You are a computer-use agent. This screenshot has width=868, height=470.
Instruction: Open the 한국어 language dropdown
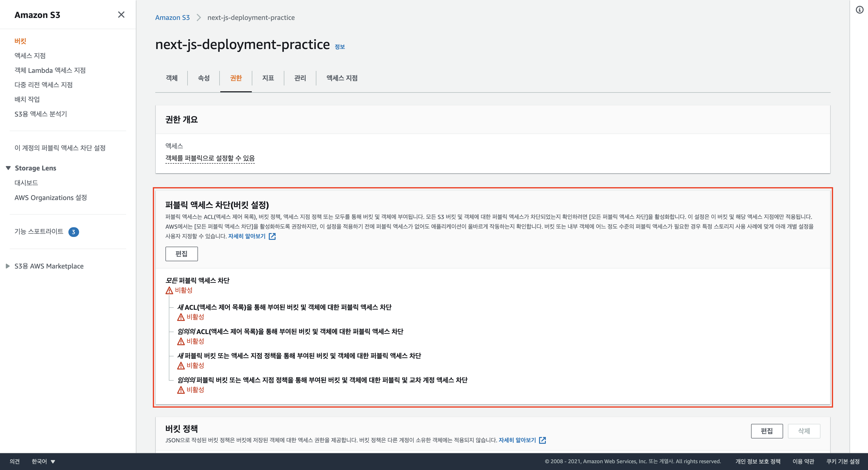point(43,461)
